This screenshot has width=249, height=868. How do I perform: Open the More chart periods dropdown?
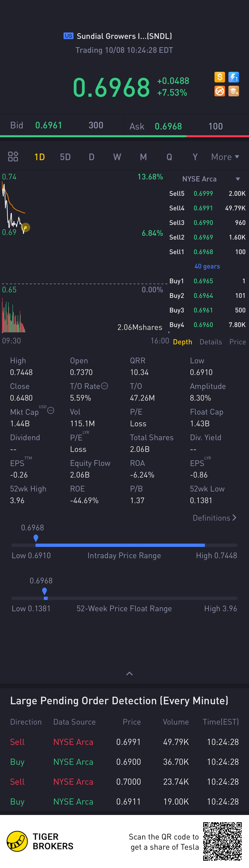(225, 157)
